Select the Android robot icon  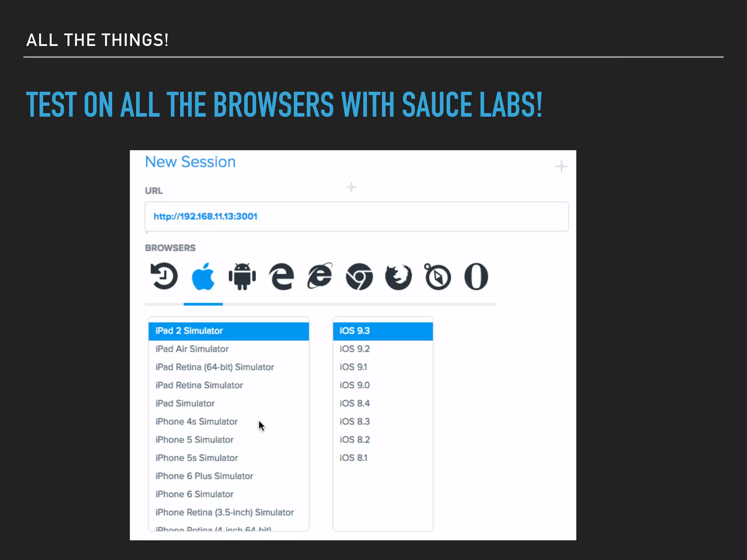coord(242,276)
